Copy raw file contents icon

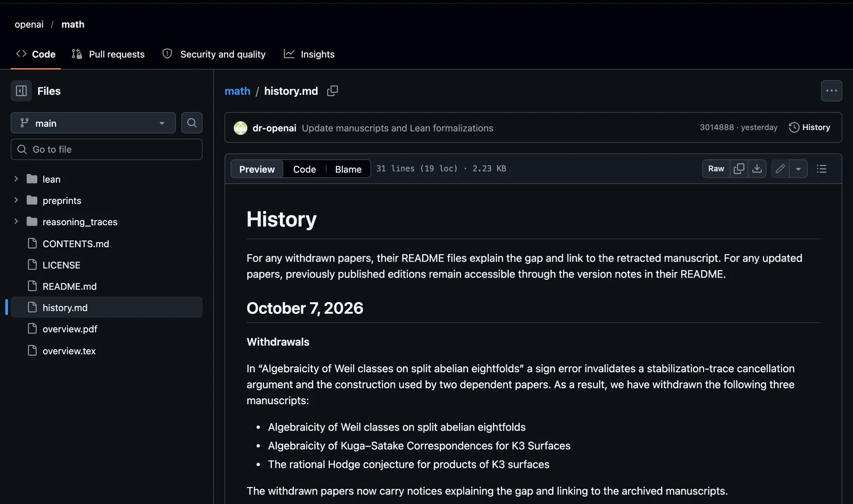click(739, 169)
